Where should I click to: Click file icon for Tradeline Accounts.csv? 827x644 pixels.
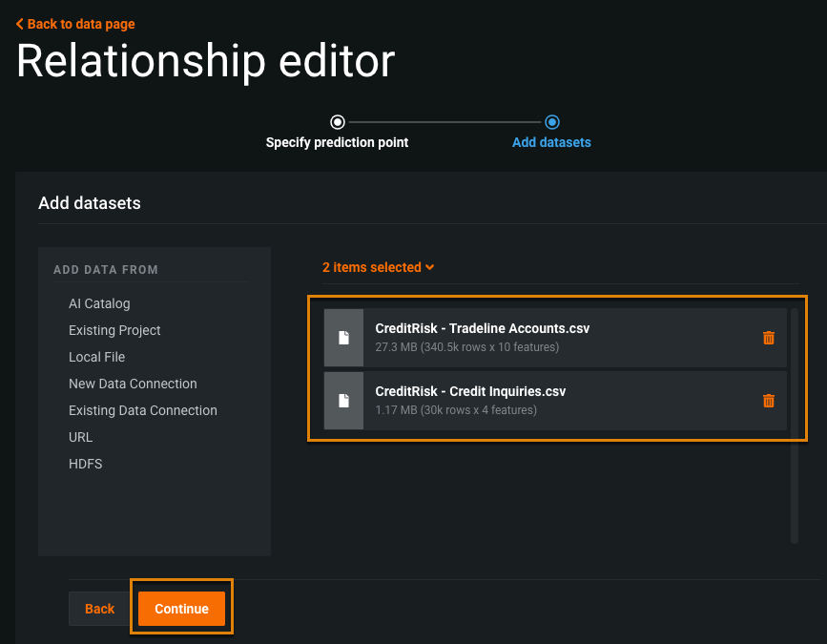pos(343,338)
